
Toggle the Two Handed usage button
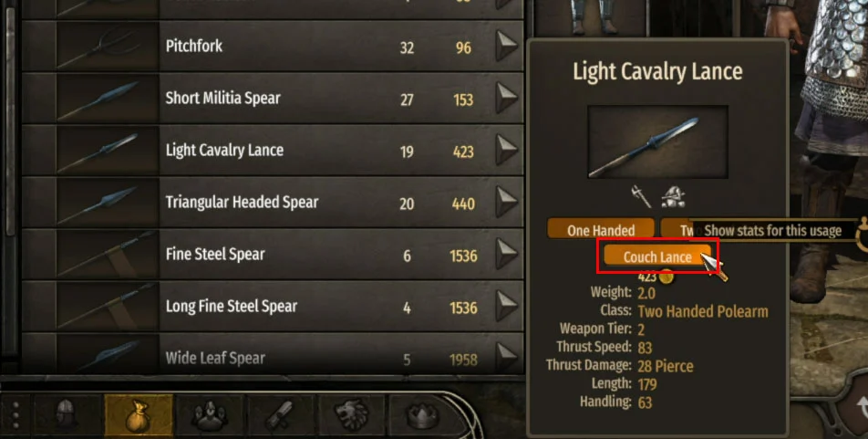pos(675,229)
